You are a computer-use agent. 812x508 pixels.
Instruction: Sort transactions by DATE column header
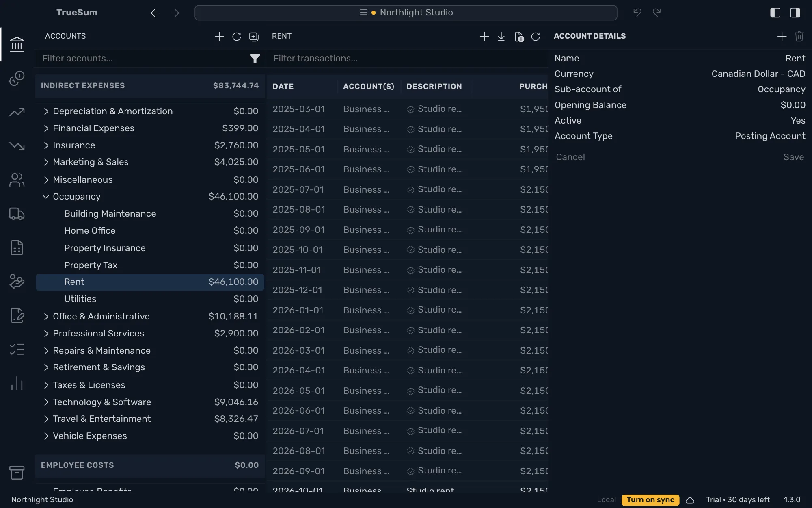click(x=283, y=86)
